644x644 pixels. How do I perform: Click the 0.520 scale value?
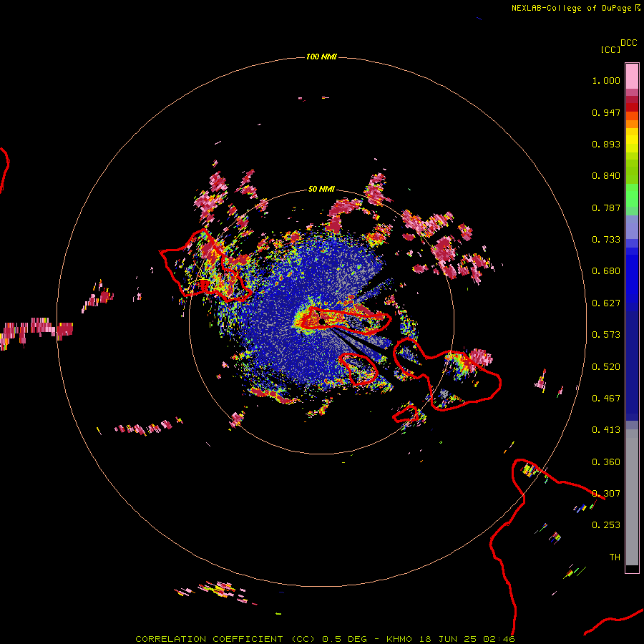(606, 367)
